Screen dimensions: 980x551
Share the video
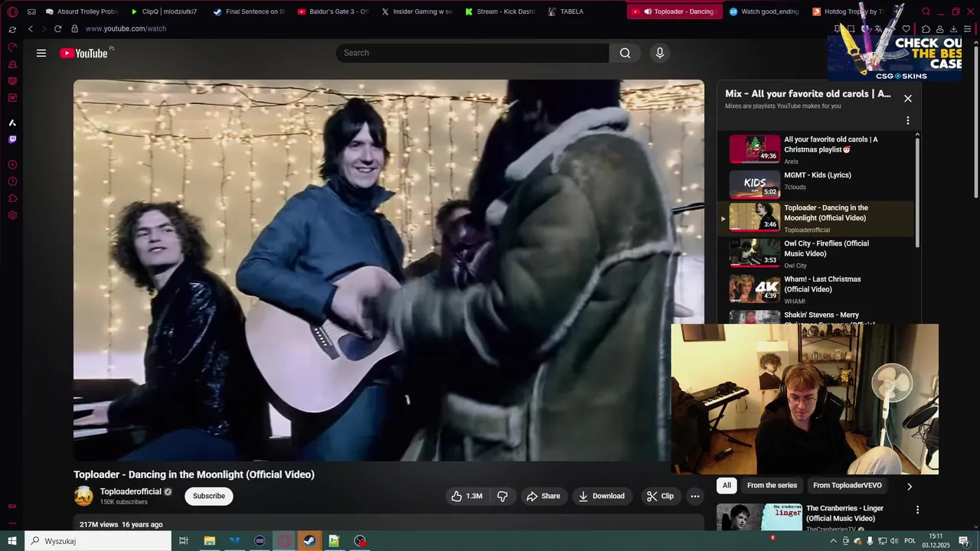(x=544, y=496)
